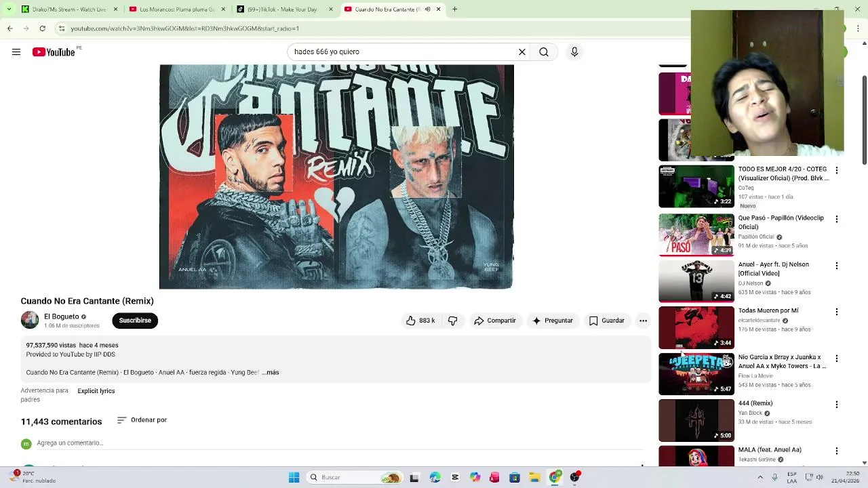Expand description with ...más

271,372
